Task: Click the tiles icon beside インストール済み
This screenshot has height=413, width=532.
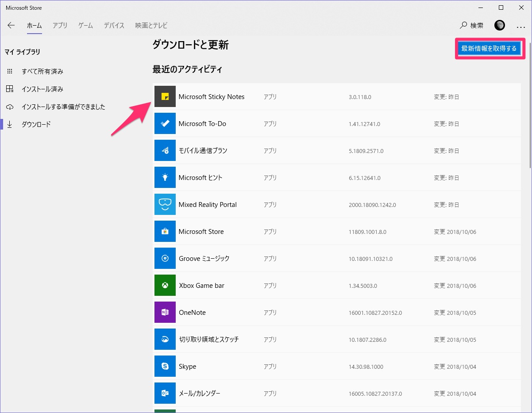Action: coord(10,89)
